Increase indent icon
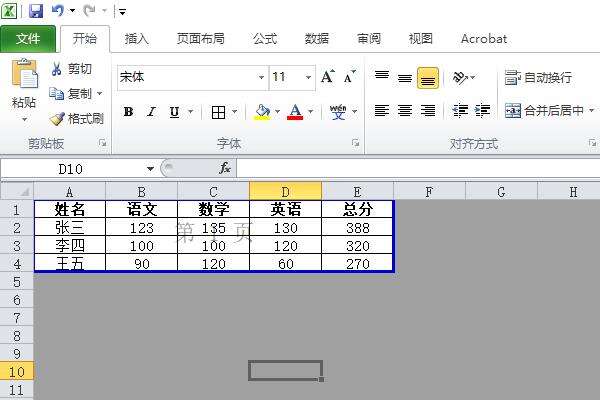The image size is (600, 400). click(x=483, y=111)
